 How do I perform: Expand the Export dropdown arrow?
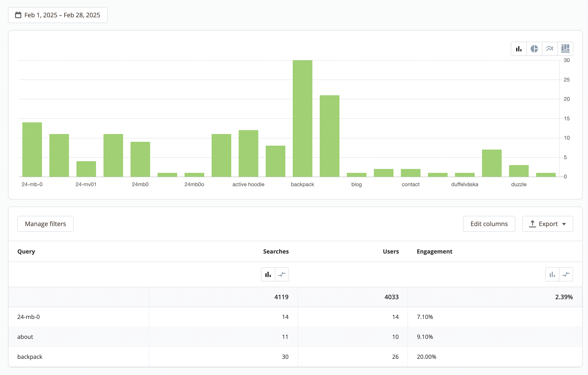click(x=564, y=224)
